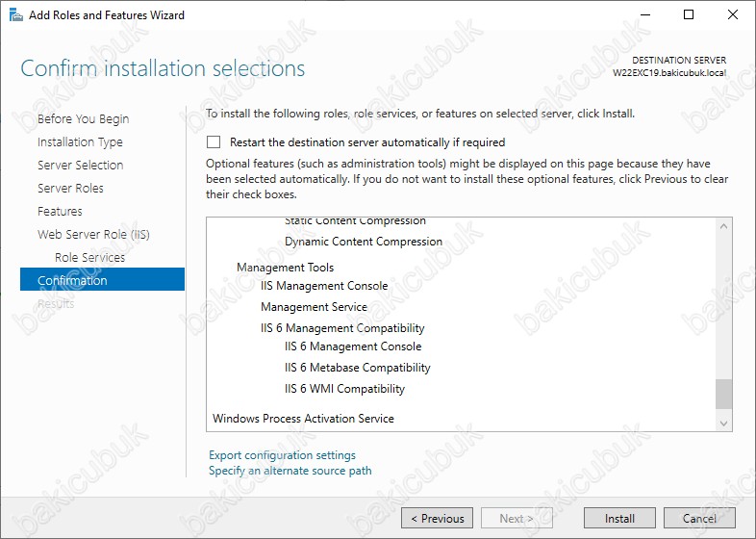
Task: Click the Install button
Action: click(x=619, y=518)
